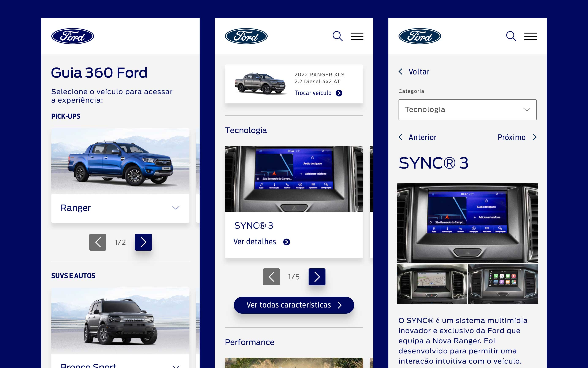Click the SYNC® 3 card title

(x=254, y=225)
